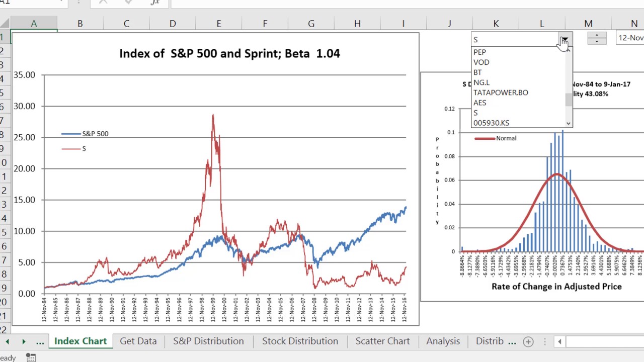This screenshot has height=362, width=644.
Task: Click the S legend entry in index chart
Action: pyautogui.click(x=74, y=149)
